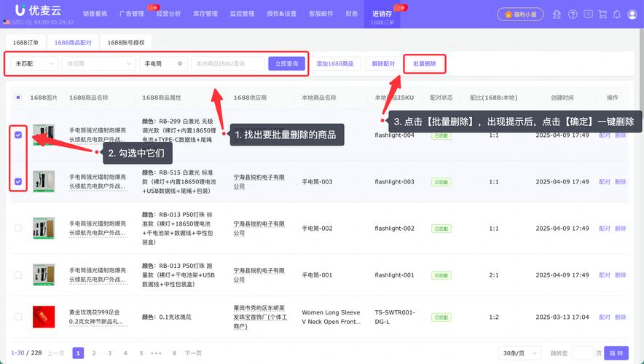Open the 手电筒 keyword dropdown
The height and width of the screenshot is (364, 644).
click(163, 63)
